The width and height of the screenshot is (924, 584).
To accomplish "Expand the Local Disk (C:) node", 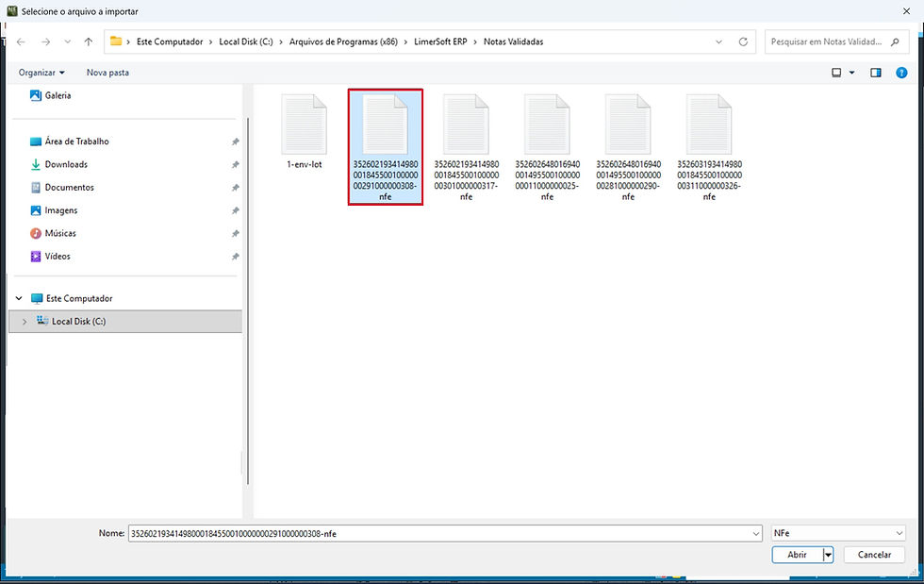I will click(25, 322).
